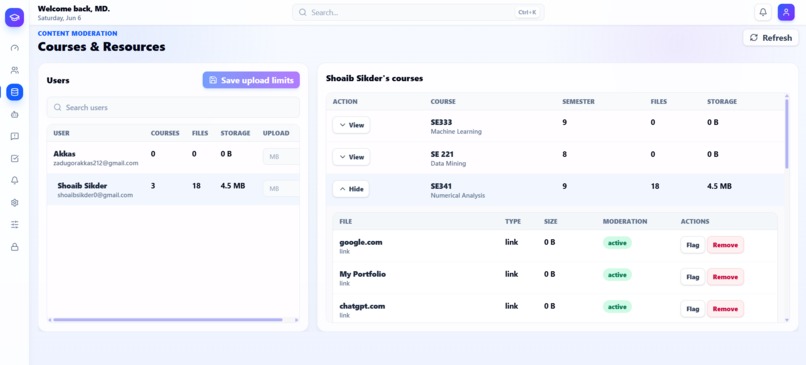The image size is (806, 365).
Task: Click the Ctrl+K shortcut badge
Action: (x=527, y=12)
